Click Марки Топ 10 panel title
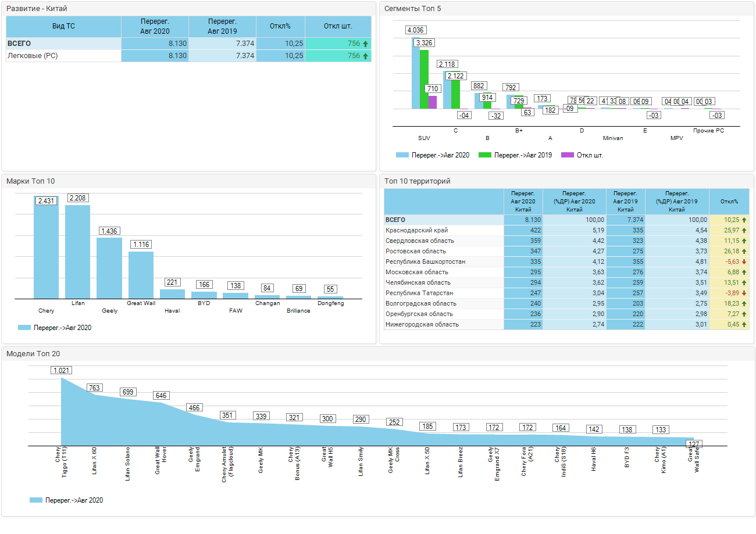The height and width of the screenshot is (534, 756). tap(30, 181)
